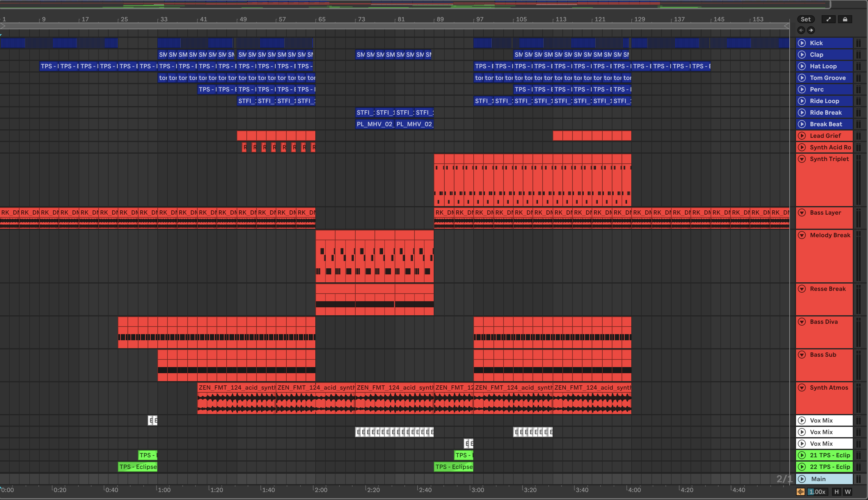Click the H optimize height button

pyautogui.click(x=836, y=492)
